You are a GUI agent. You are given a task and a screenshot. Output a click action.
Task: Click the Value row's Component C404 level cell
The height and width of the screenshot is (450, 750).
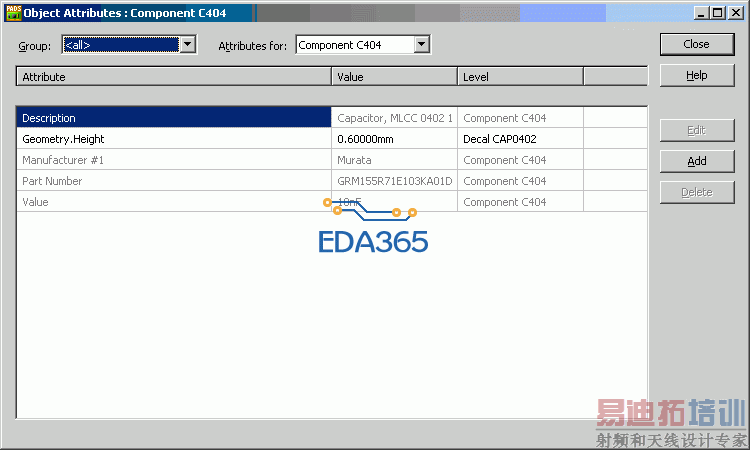point(520,202)
